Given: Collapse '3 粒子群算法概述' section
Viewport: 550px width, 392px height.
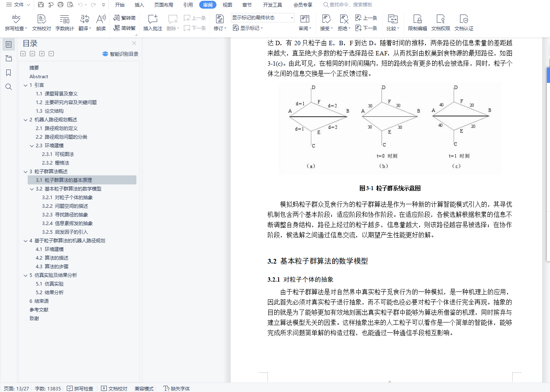Looking at the screenshot, I should coord(26,172).
